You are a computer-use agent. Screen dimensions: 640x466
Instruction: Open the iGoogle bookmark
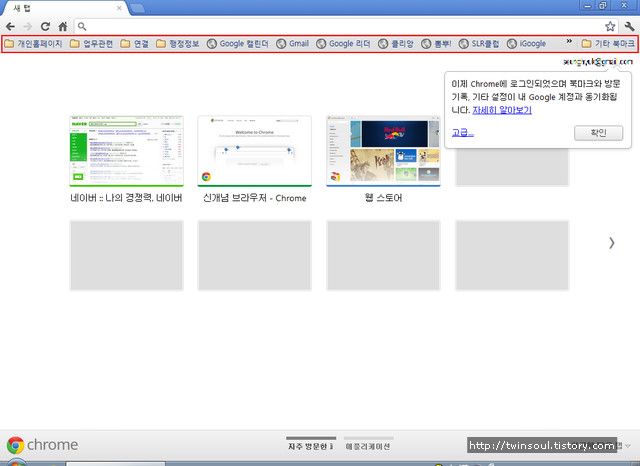tap(527, 44)
